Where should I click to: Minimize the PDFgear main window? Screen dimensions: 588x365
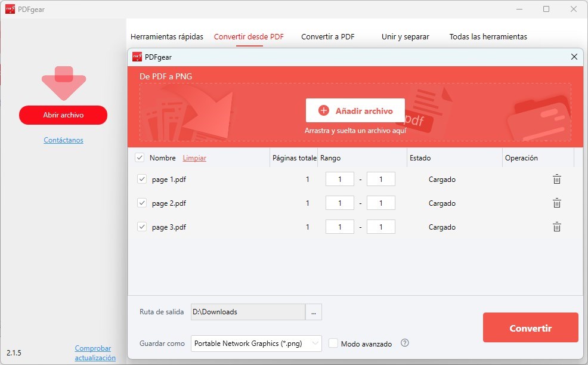point(519,9)
